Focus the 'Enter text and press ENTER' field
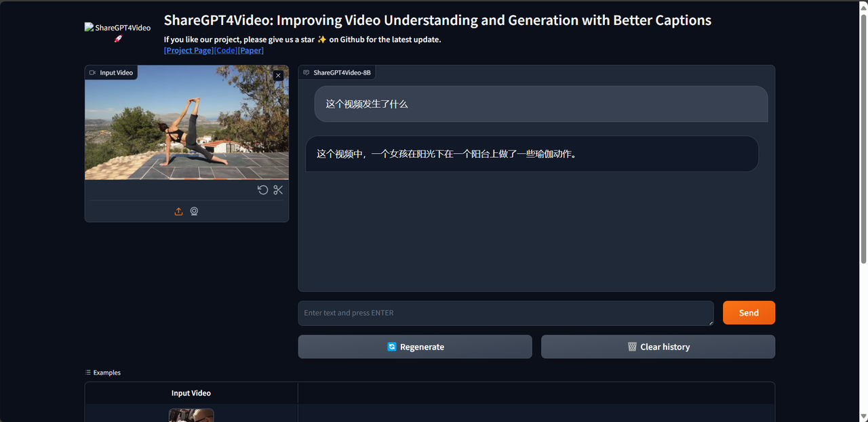Screen dimensions: 868x422 [x=505, y=313]
